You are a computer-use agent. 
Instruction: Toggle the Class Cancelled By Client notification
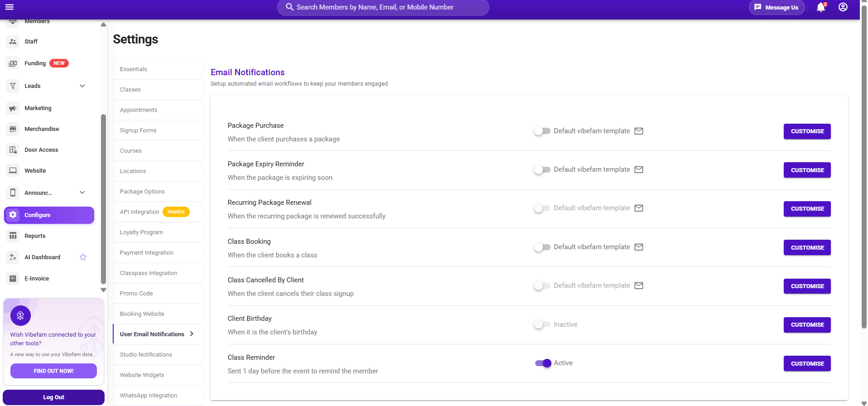(542, 285)
